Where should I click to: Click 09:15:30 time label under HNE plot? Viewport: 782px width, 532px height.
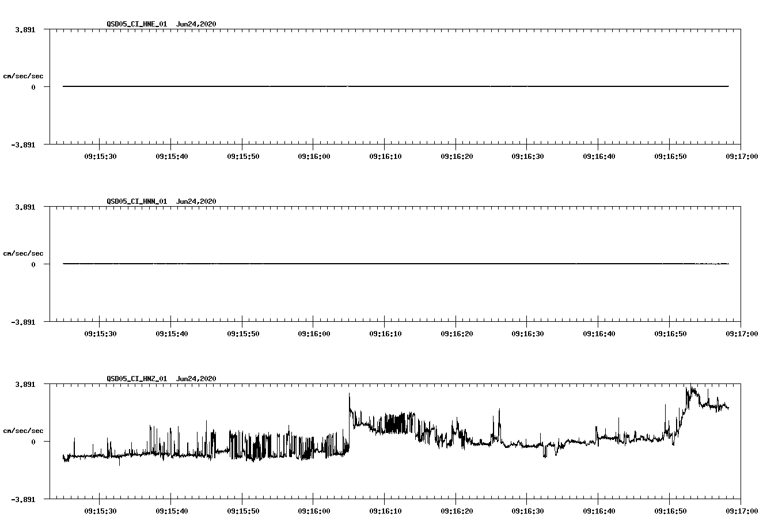100,157
